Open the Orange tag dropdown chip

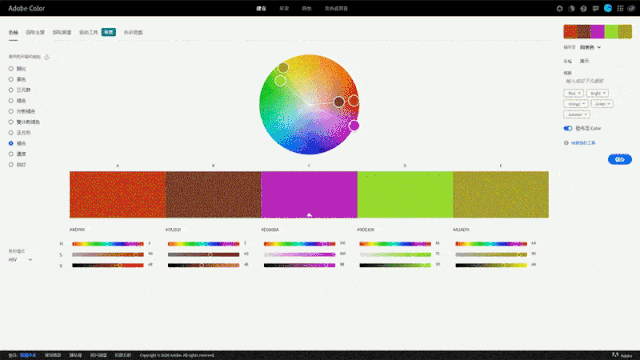[576, 104]
